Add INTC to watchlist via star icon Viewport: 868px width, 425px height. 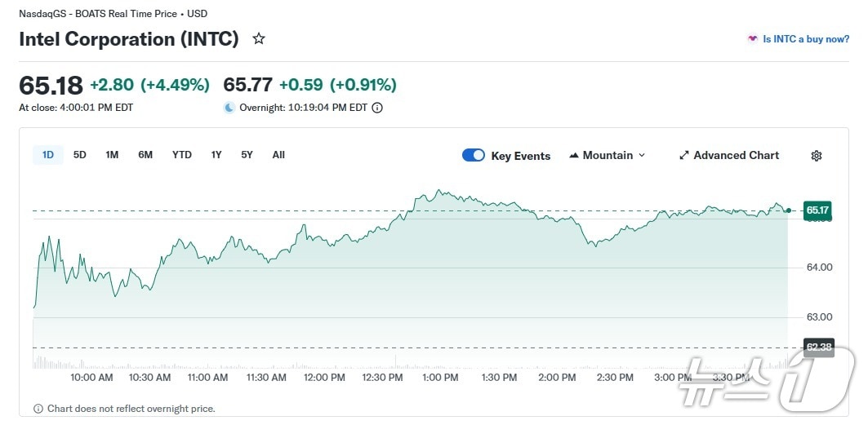click(259, 38)
